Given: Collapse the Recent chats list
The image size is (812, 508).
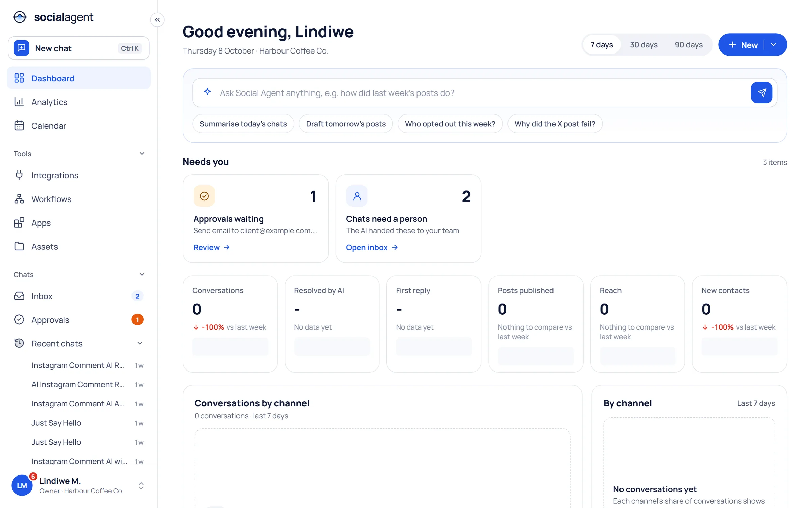Looking at the screenshot, I should tap(140, 343).
